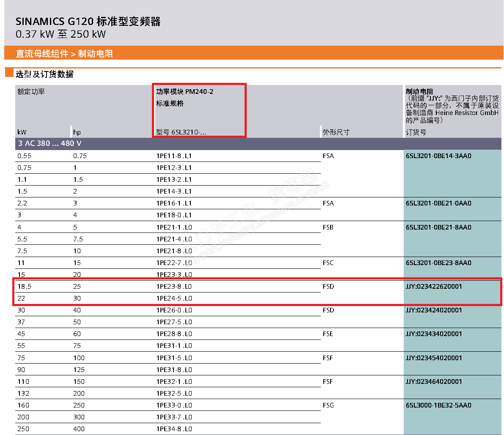Screen dimensions: 504x435
Task: Click order number JJY:023424020001
Action: (x=434, y=310)
